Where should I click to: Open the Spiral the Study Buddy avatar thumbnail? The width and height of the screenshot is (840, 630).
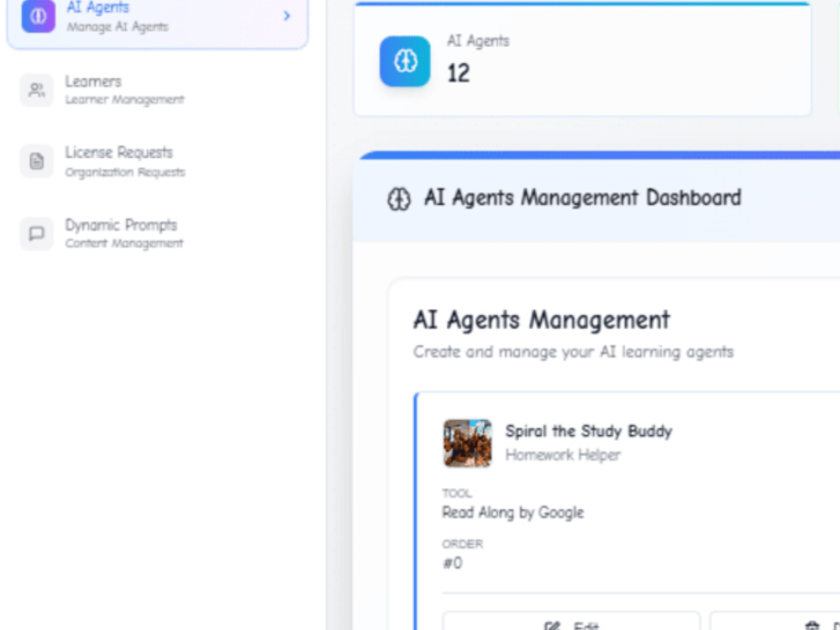coord(467,443)
